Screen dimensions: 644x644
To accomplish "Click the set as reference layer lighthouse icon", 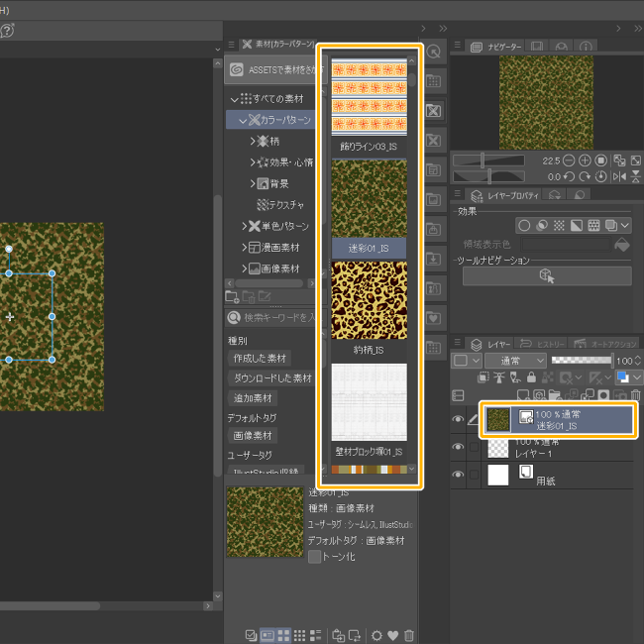I will pyautogui.click(x=499, y=377).
